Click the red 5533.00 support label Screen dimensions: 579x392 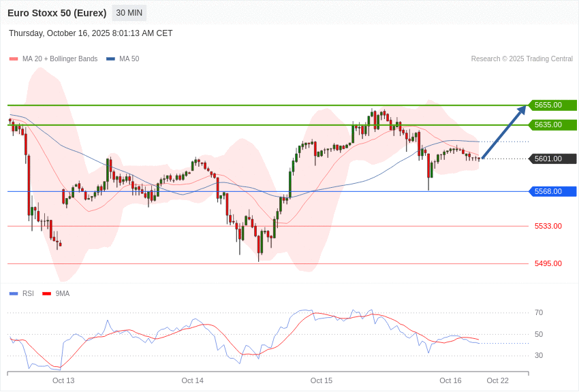click(548, 226)
